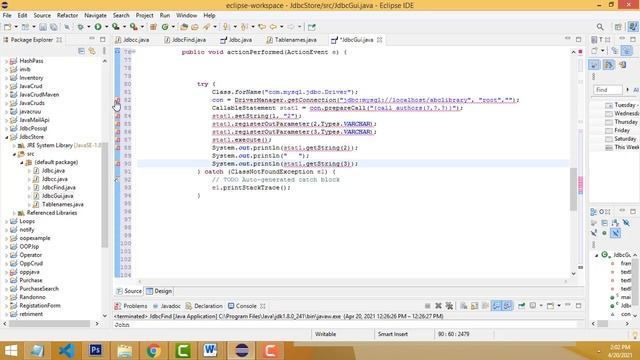
Task: Click the Remove All Terminated Launches icon
Action: tap(449, 306)
